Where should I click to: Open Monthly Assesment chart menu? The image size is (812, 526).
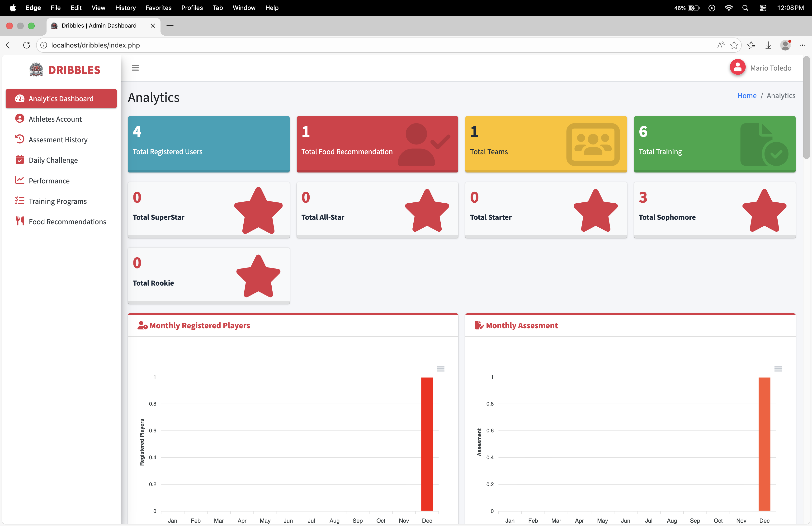pyautogui.click(x=778, y=369)
